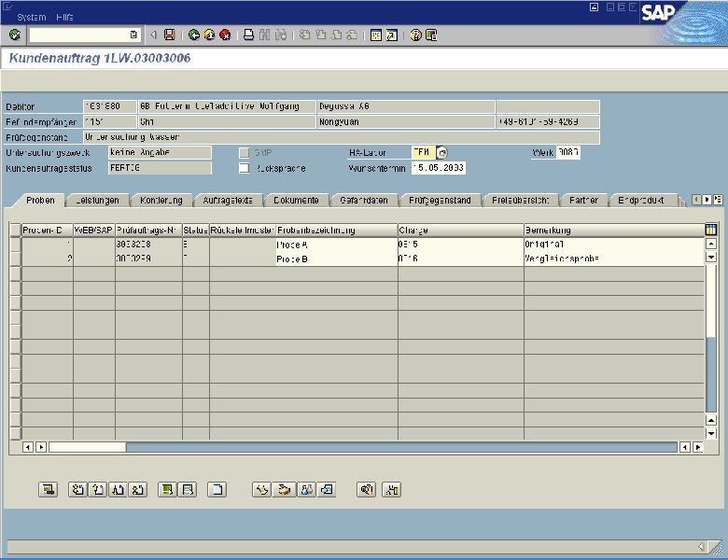Click the green Enter checkmark icon

(14, 35)
